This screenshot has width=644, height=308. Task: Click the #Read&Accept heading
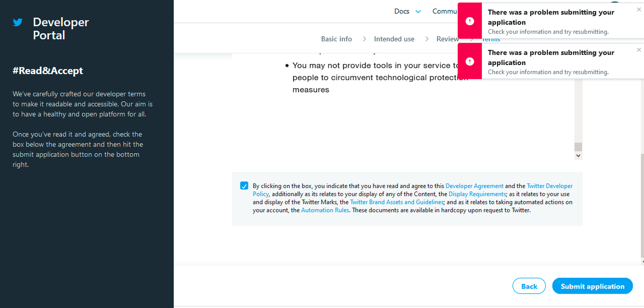48,71
